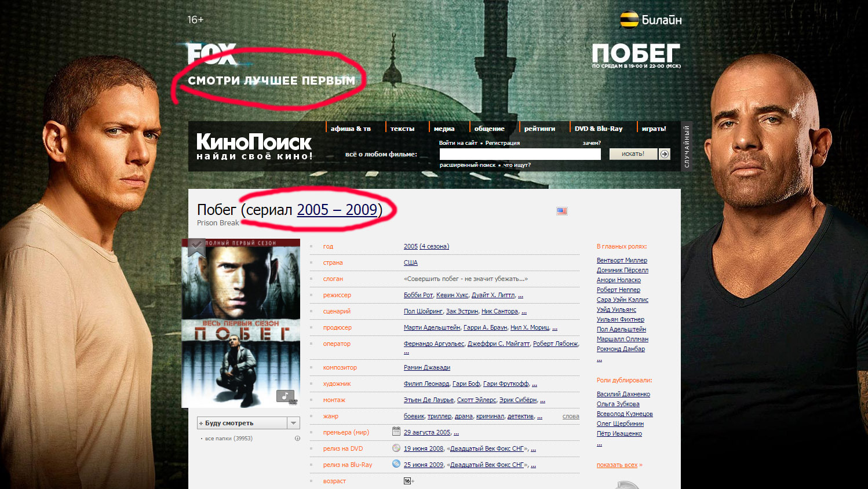Click the показать всех » link
The image size is (868, 489).
tap(619, 465)
